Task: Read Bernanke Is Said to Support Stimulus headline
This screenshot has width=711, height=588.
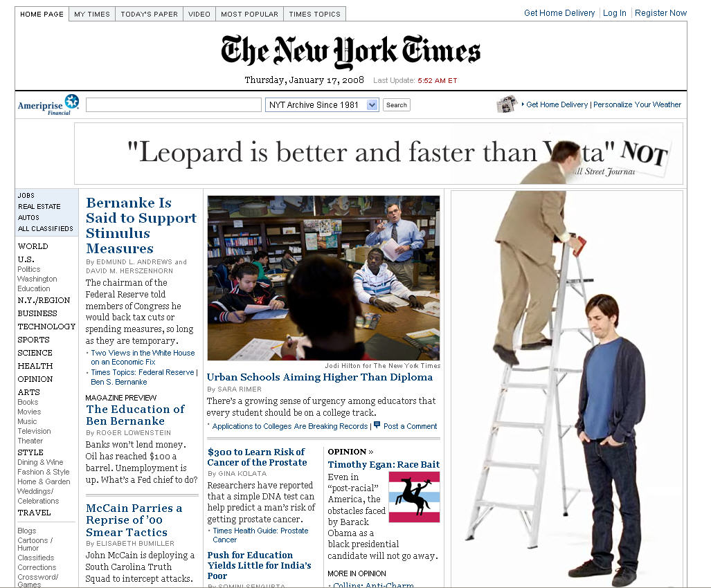Action: [141, 225]
